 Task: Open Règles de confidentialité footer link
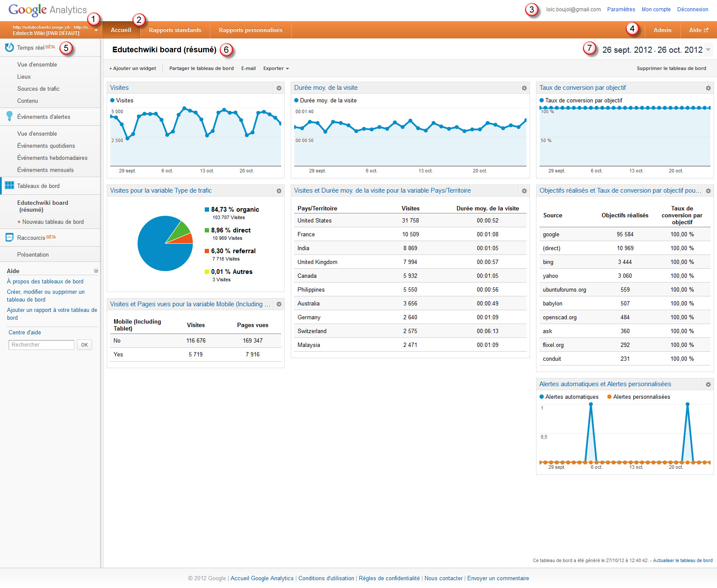coord(389,578)
